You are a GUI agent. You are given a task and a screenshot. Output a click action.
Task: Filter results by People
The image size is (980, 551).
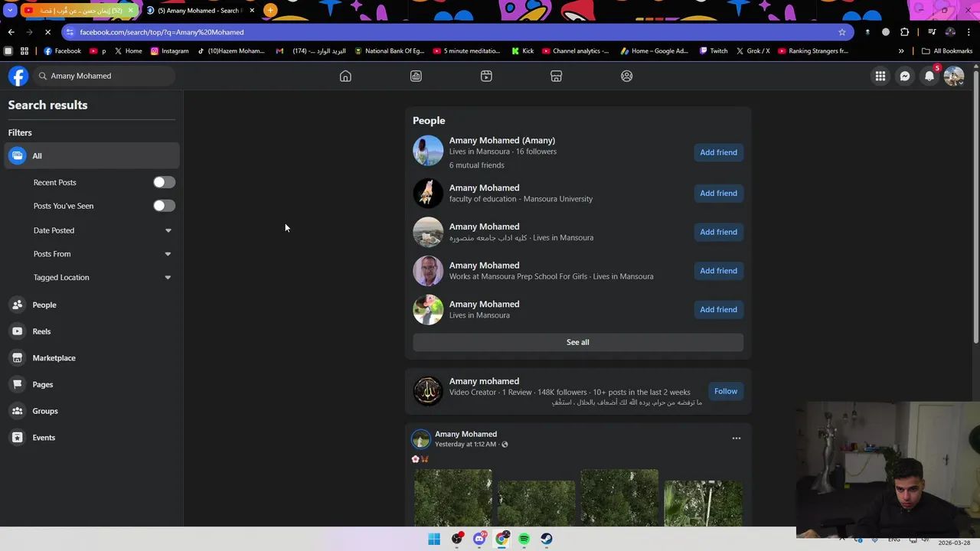tap(92, 305)
